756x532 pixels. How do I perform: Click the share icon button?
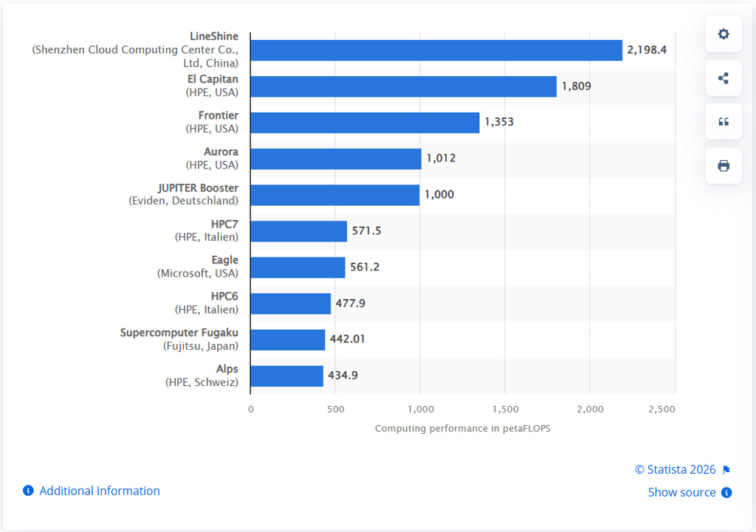(x=724, y=78)
